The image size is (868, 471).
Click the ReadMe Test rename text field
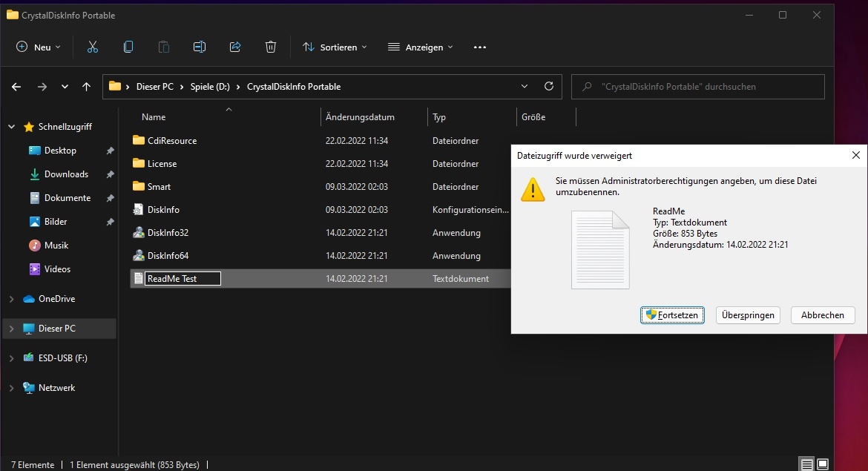[183, 278]
